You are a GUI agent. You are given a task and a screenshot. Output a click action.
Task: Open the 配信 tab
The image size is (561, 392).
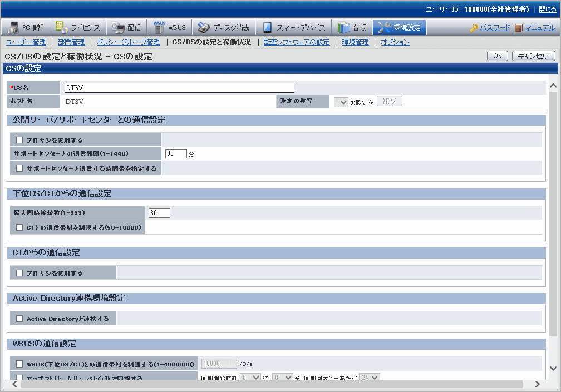(127, 27)
